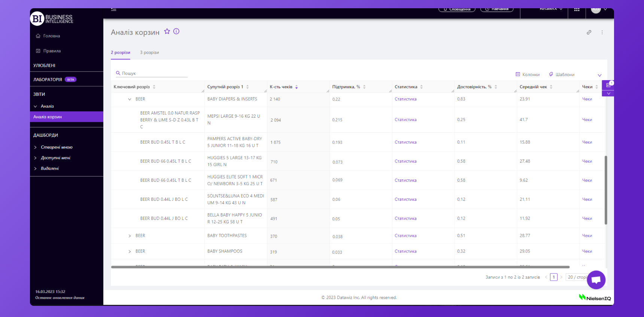Sort by К-сть чеків column
Viewport: 644px width, 317px height.
pos(297,87)
